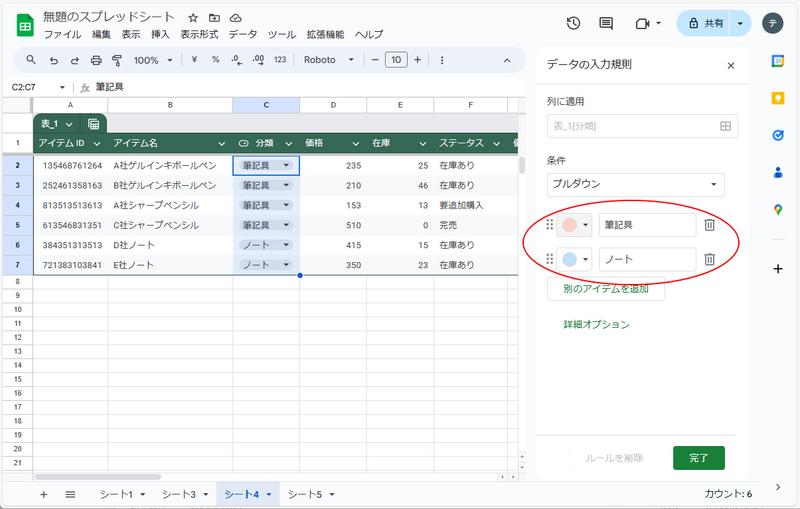Screen dimensions: 800x509
Task: Open the search magnifier in toolbar
Action: click(31, 60)
